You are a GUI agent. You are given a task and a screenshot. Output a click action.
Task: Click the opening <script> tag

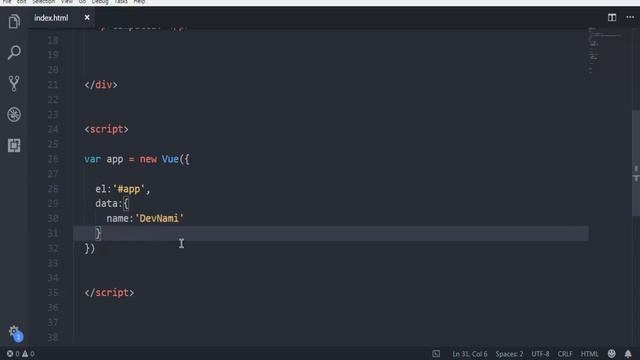(107, 129)
